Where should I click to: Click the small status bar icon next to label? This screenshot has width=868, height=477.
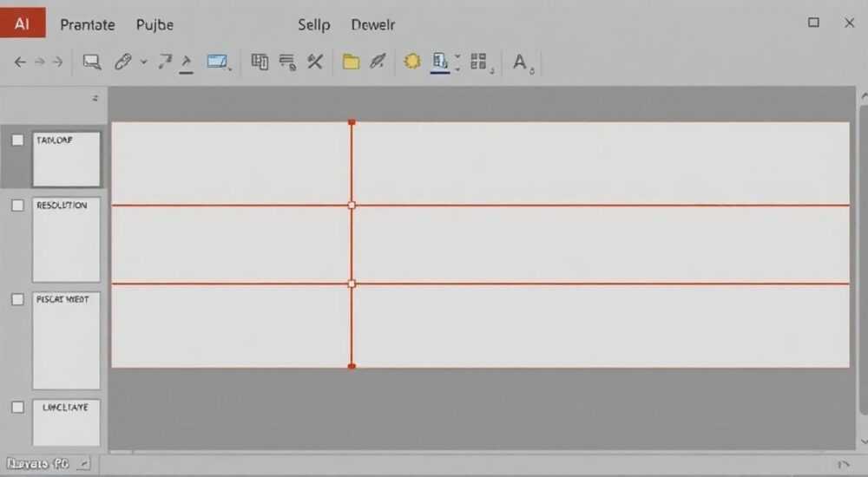(x=83, y=463)
